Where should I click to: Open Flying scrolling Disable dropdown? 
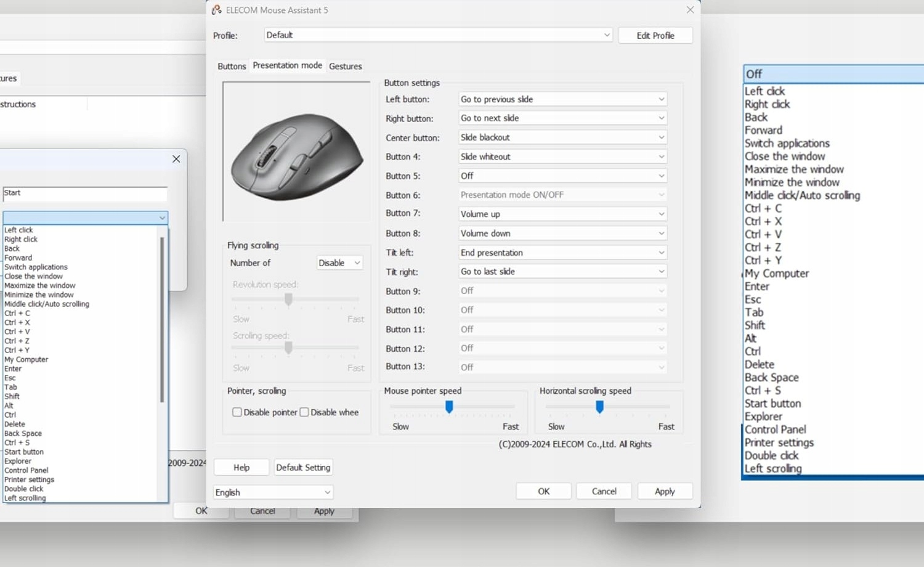tap(339, 263)
